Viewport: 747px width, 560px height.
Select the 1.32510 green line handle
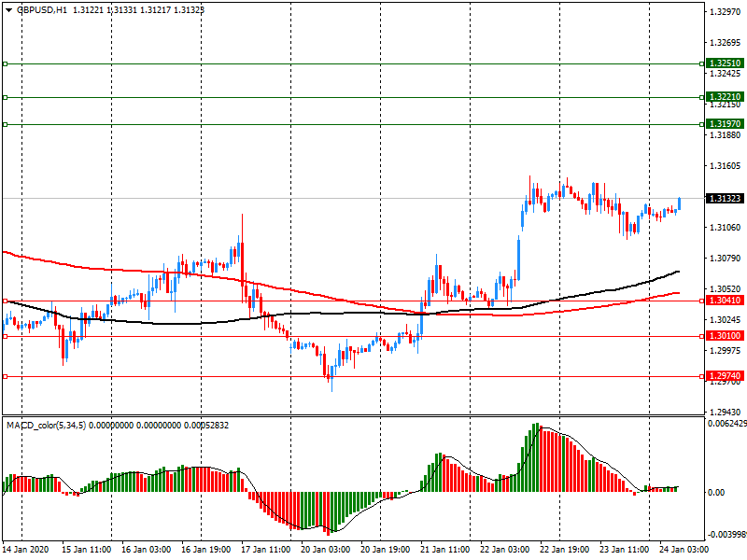5,64
